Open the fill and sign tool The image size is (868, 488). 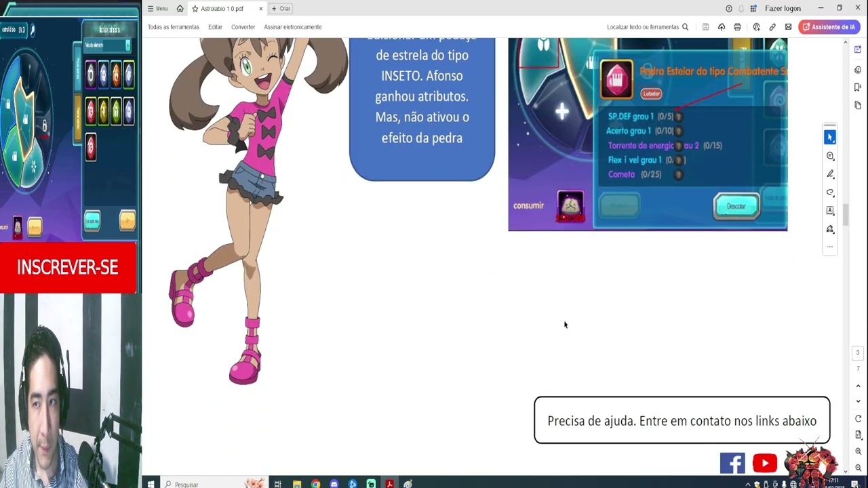click(x=830, y=229)
